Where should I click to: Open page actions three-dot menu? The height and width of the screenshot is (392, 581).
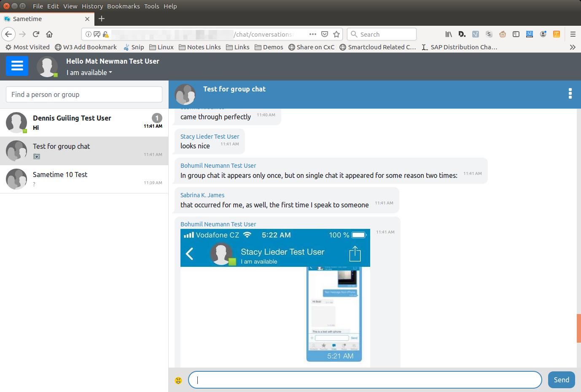tap(312, 34)
